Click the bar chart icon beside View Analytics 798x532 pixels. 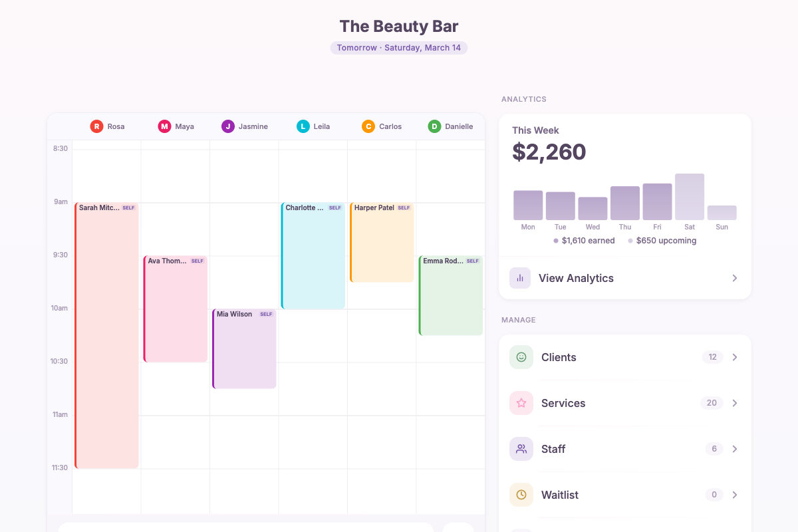click(x=519, y=278)
